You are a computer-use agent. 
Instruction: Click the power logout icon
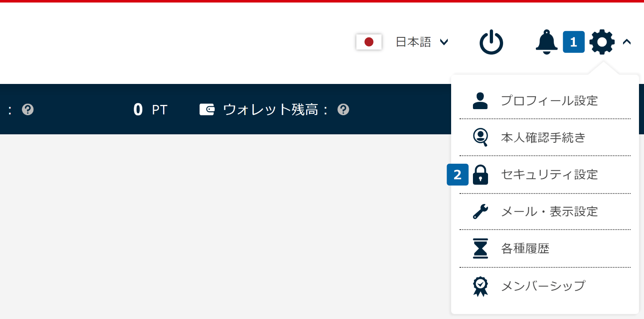tap(491, 42)
